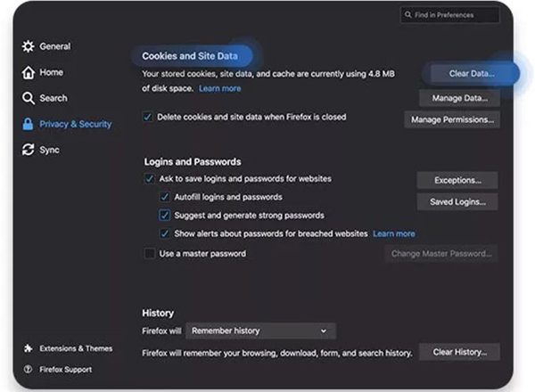535x392 pixels.
Task: Open the Remember history dropdown
Action: tap(260, 331)
